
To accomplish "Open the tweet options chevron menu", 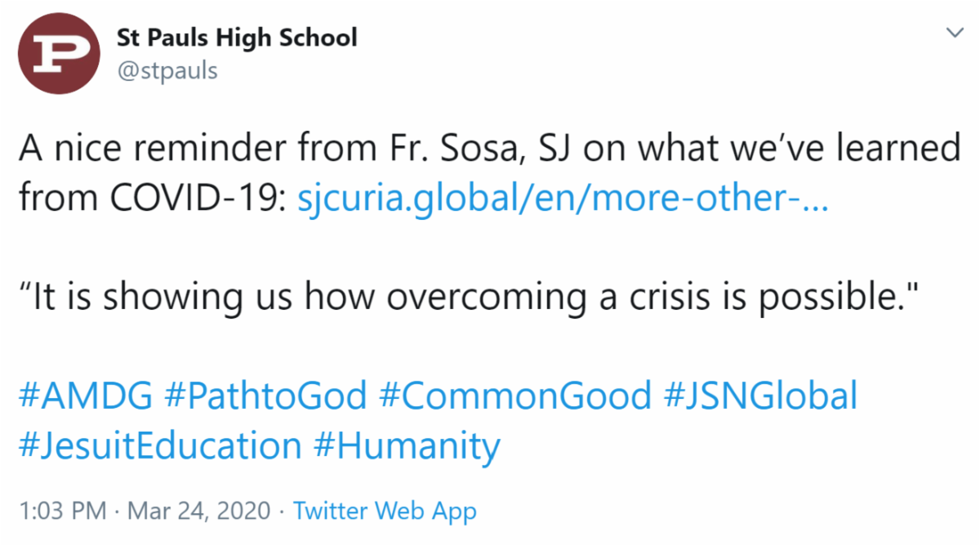I will point(953,34).
